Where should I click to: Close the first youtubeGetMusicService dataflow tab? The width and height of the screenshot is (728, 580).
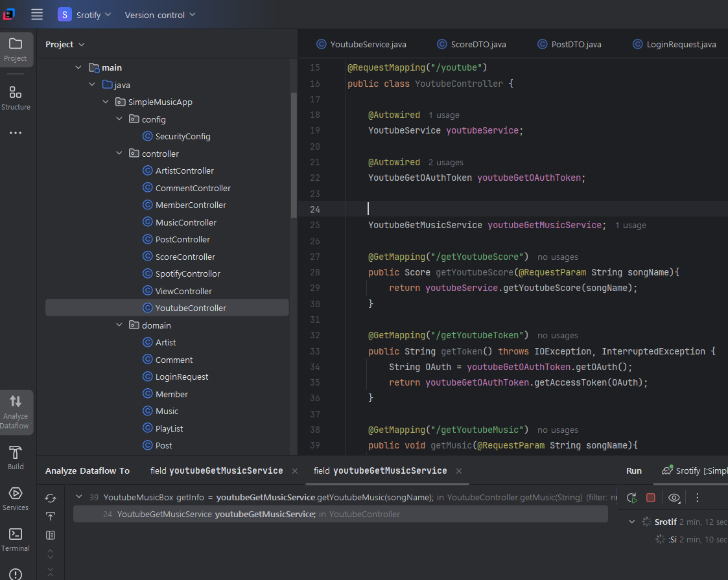[295, 471]
